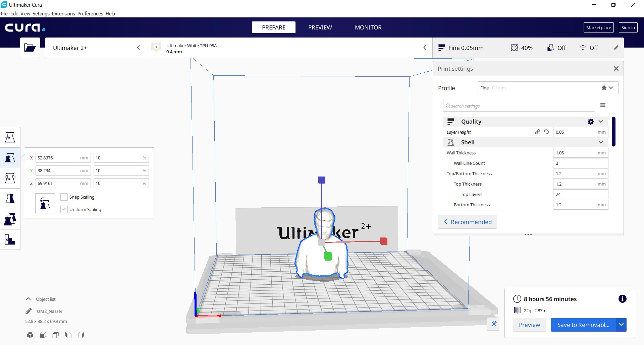Open the Ultimaker 2+ printer selector
The image size is (644, 345).
coord(96,48)
